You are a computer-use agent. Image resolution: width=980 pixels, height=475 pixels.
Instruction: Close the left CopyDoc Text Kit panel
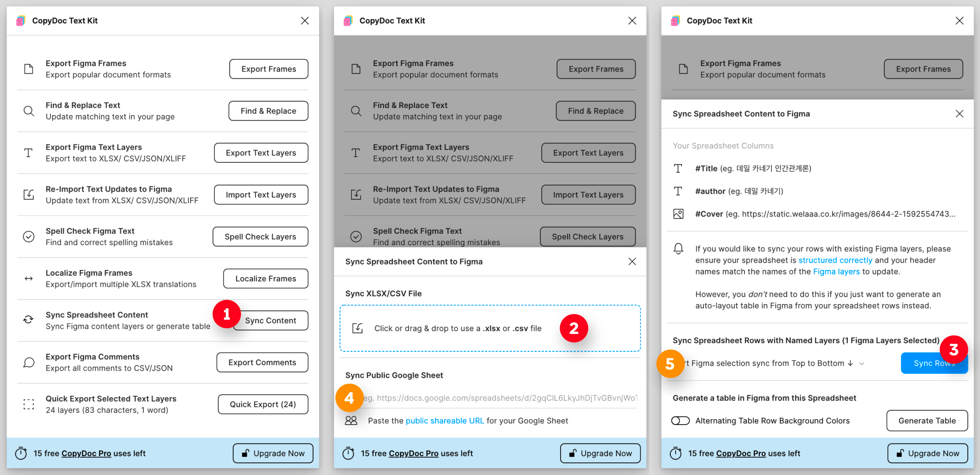pos(305,21)
